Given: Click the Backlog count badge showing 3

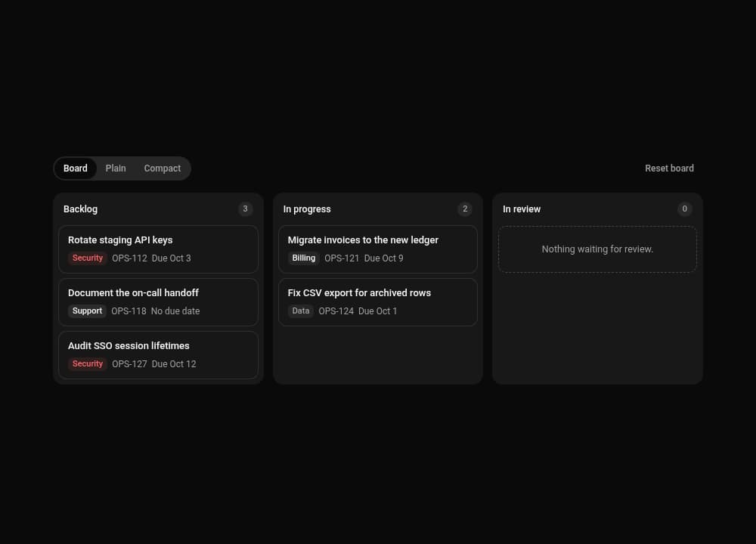Looking at the screenshot, I should (x=246, y=209).
